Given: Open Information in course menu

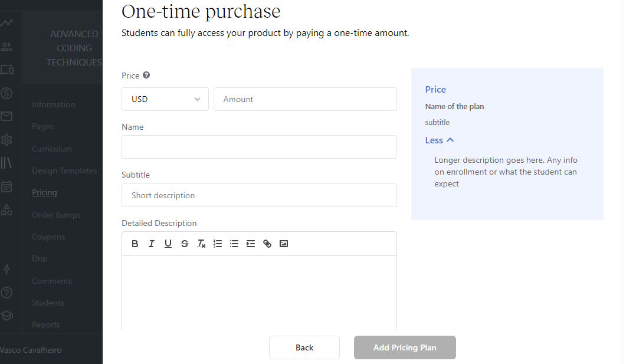Looking at the screenshot, I should coord(54,104).
